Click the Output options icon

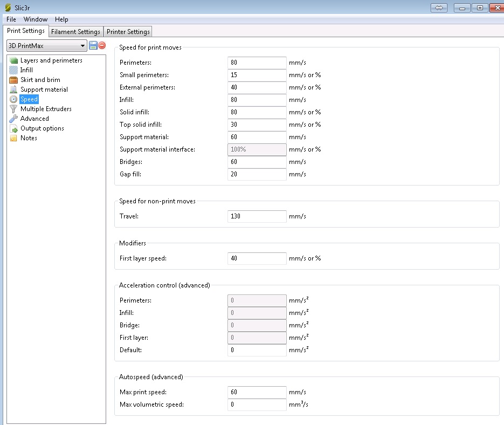point(13,128)
